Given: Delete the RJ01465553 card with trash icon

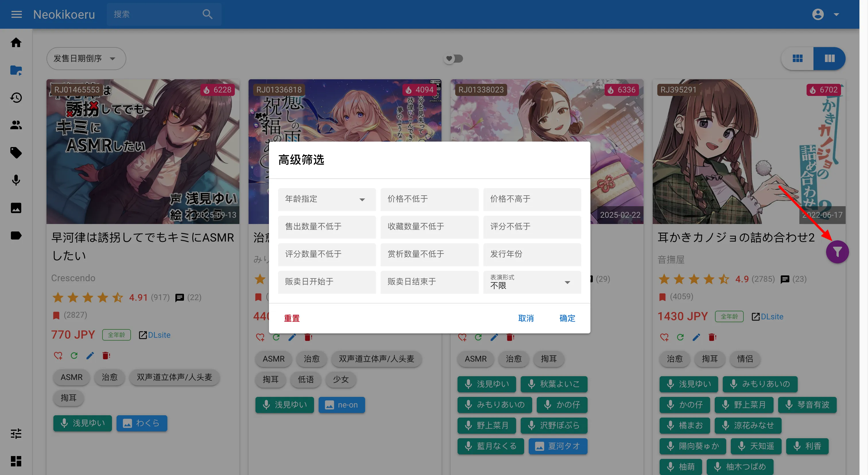Looking at the screenshot, I should [106, 355].
